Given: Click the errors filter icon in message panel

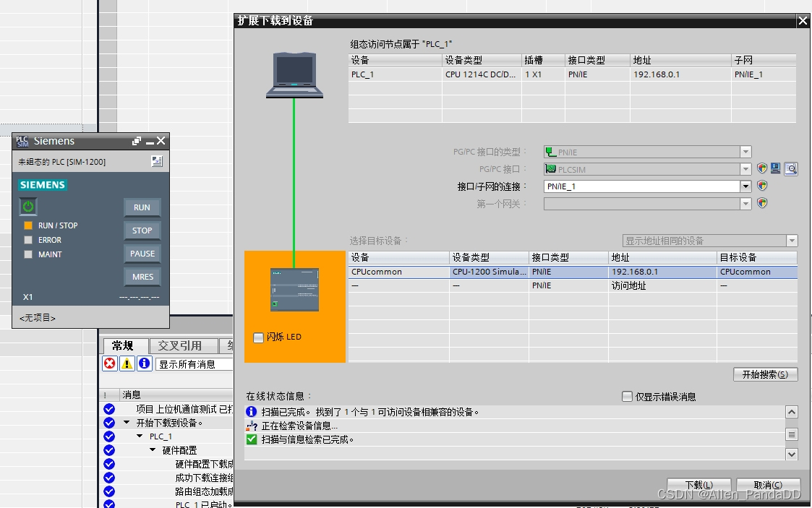Looking at the screenshot, I should pos(110,363).
